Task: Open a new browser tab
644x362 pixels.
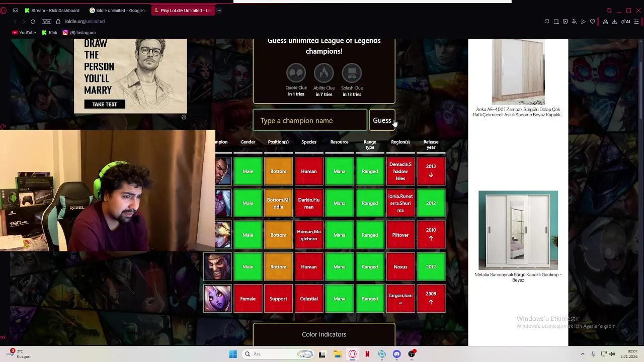Action: 219,10
